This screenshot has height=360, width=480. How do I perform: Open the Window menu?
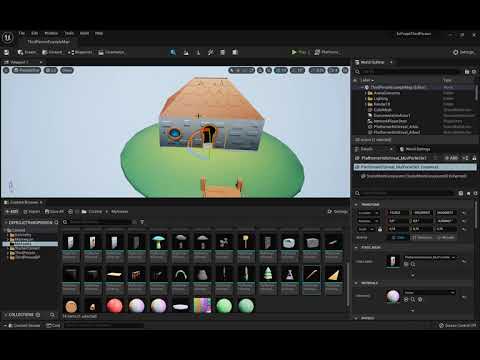click(51, 33)
